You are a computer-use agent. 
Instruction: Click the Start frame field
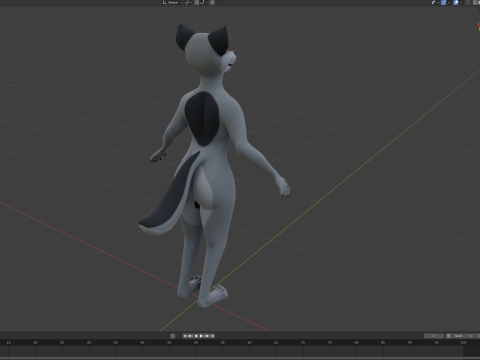click(463, 336)
